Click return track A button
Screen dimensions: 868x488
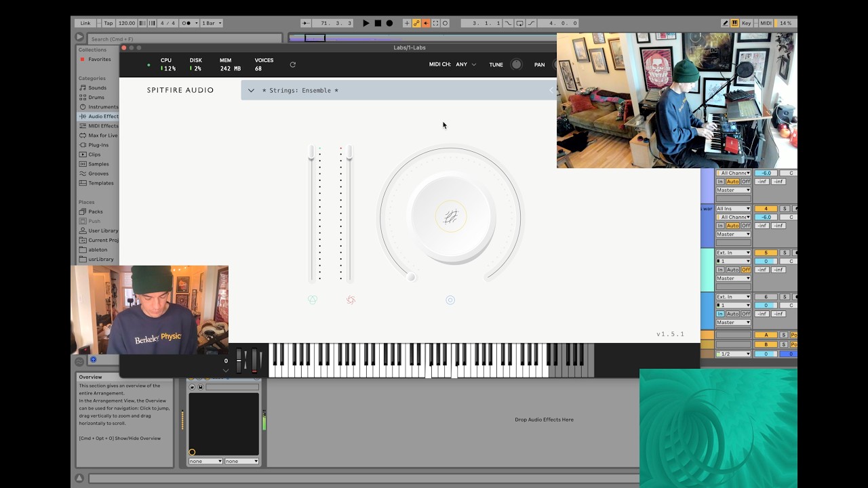766,335
